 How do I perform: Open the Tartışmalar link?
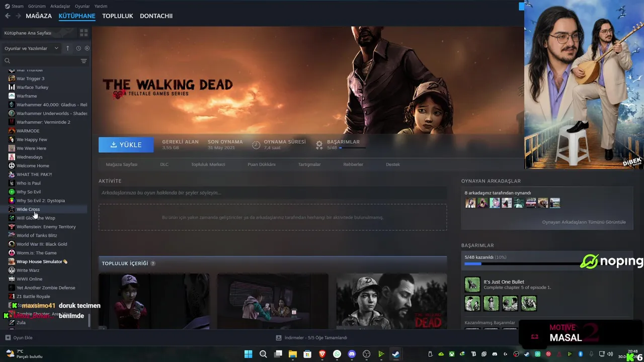309,164
